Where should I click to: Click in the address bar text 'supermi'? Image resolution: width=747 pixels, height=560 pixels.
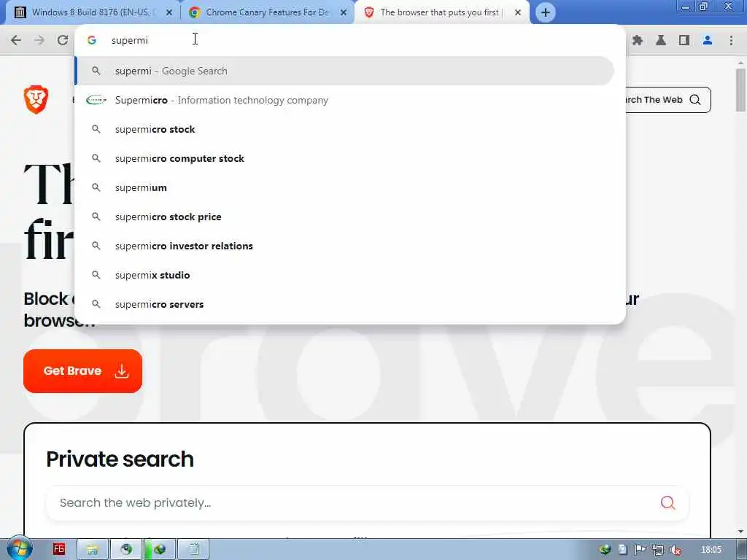point(130,41)
